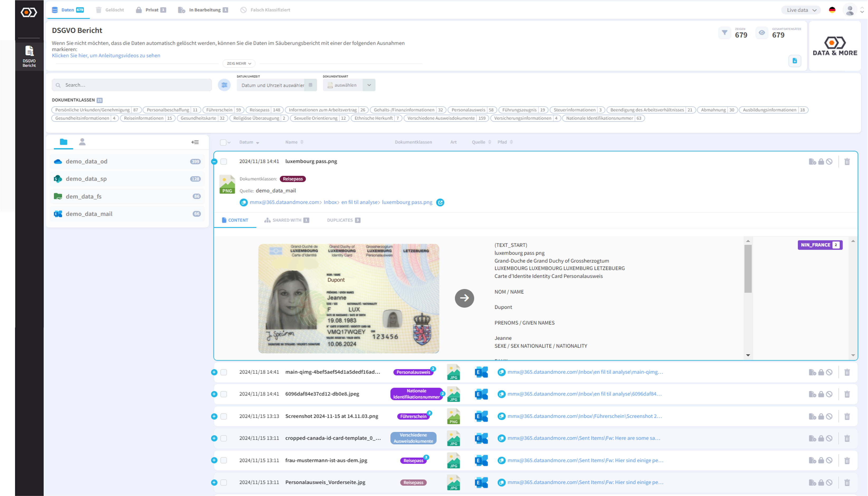
Task: Open luxembourg pass.png external link icon
Action: coord(440,202)
